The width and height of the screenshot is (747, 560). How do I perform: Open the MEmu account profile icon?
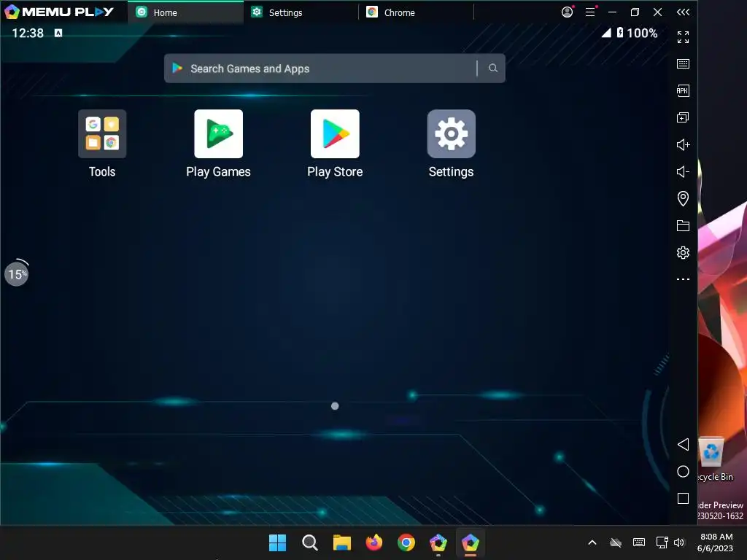[567, 12]
